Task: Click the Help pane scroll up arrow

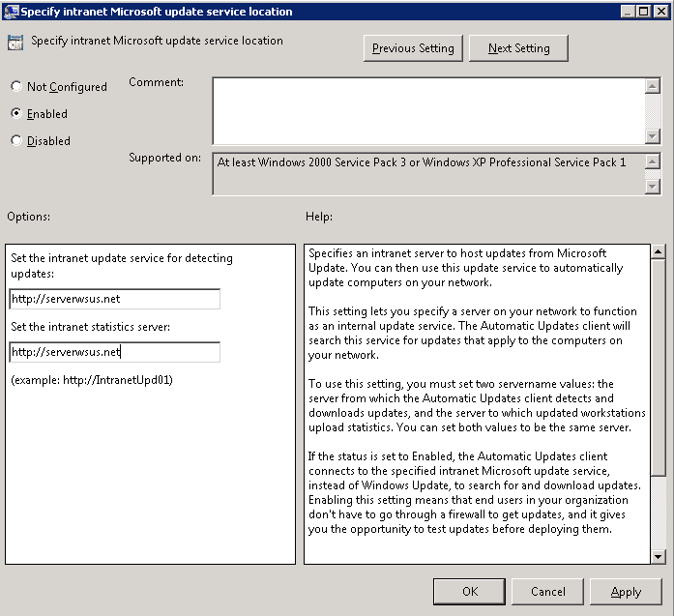Action: pyautogui.click(x=659, y=251)
